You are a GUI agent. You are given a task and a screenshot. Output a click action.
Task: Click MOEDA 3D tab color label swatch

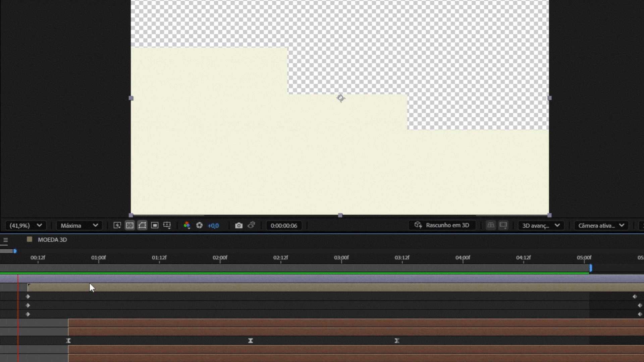click(30, 239)
